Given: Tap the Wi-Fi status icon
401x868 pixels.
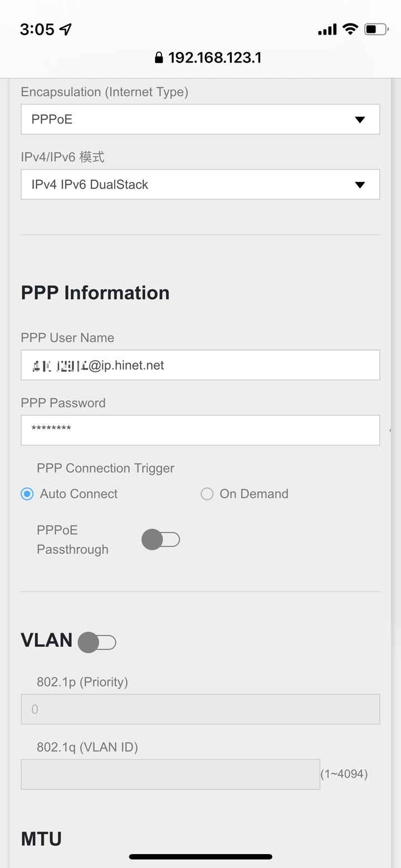Looking at the screenshot, I should point(350,29).
